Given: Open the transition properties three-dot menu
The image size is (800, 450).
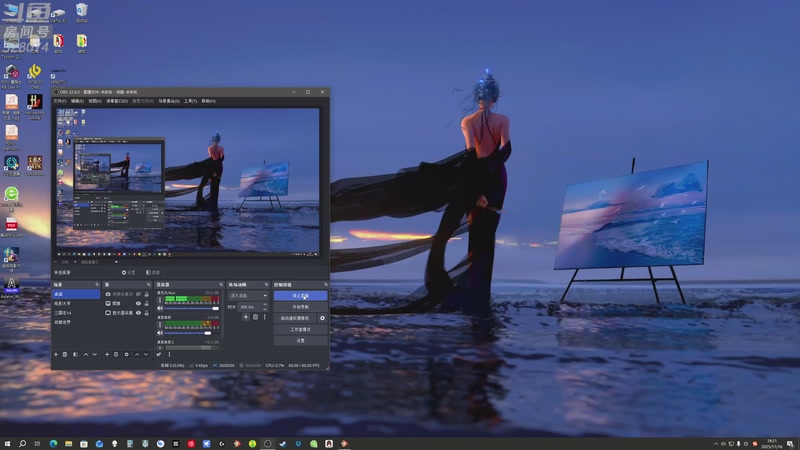Looking at the screenshot, I should (x=264, y=317).
